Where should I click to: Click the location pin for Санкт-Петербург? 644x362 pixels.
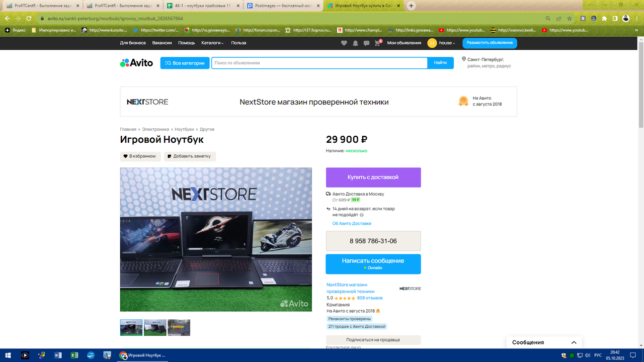[464, 59]
